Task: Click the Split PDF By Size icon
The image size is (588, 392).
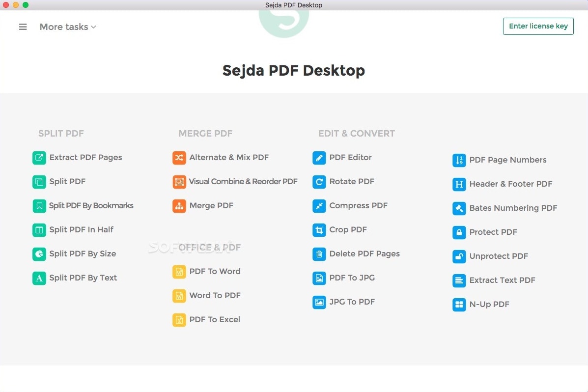Action: [x=39, y=254]
